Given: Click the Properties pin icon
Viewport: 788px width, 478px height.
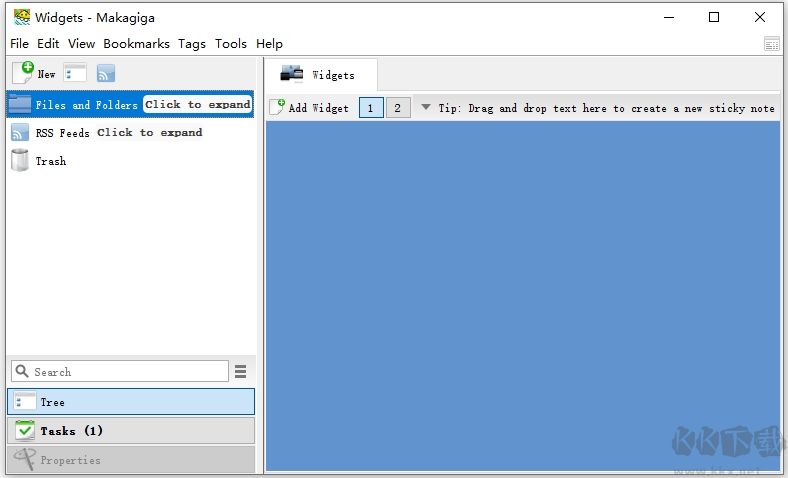Looking at the screenshot, I should [24, 459].
